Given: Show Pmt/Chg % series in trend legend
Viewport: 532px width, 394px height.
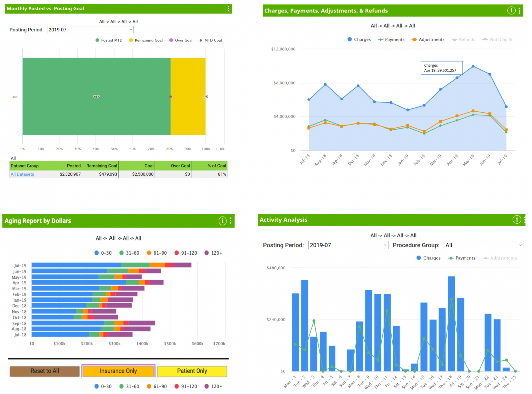Looking at the screenshot, I should tap(497, 39).
